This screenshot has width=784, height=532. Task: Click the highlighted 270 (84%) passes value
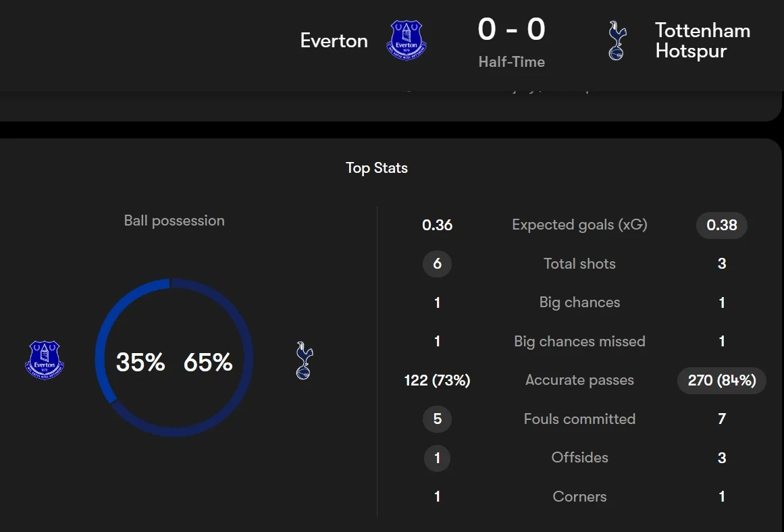(721, 380)
